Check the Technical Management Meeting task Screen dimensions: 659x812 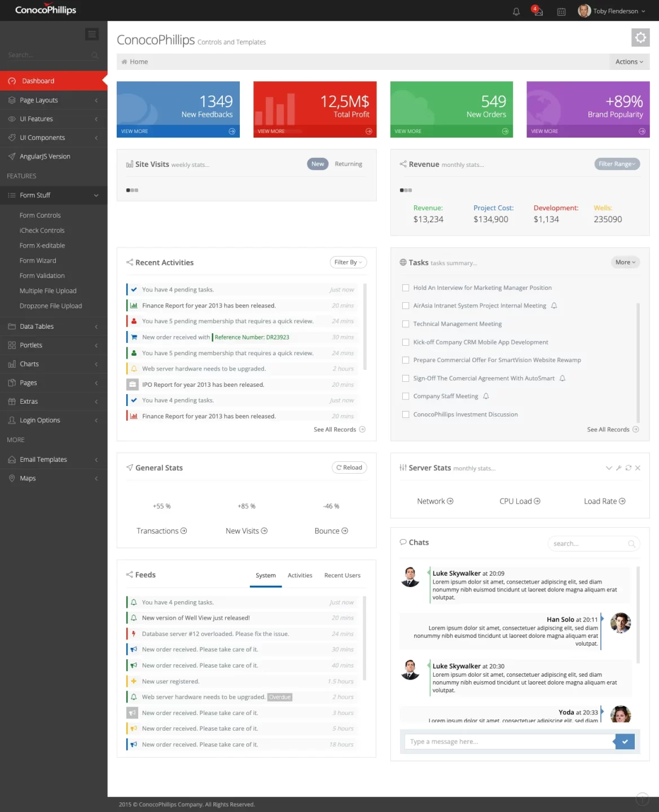pos(406,324)
